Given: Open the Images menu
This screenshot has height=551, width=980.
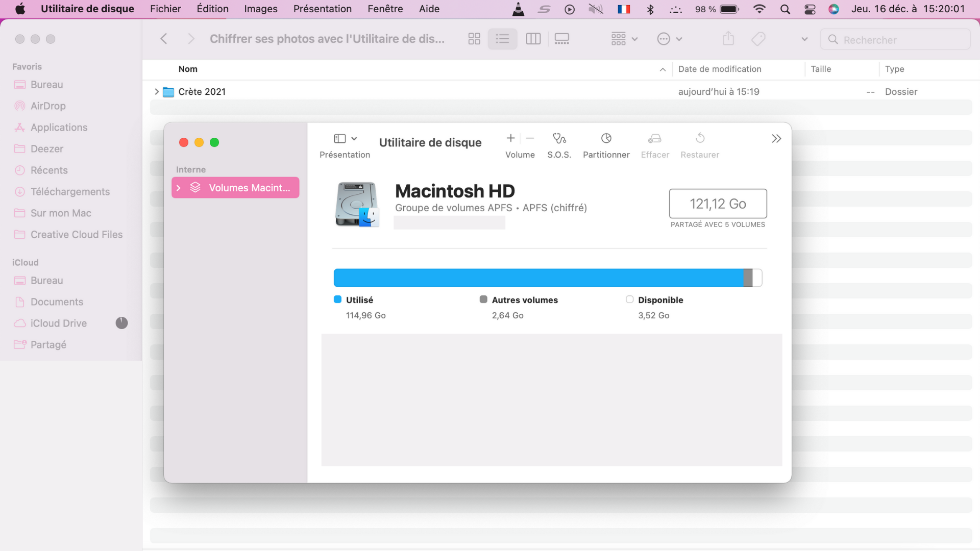Looking at the screenshot, I should click(x=260, y=9).
